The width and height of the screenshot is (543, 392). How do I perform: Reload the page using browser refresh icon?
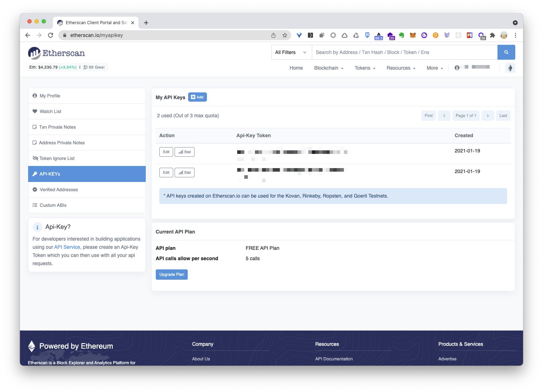50,35
